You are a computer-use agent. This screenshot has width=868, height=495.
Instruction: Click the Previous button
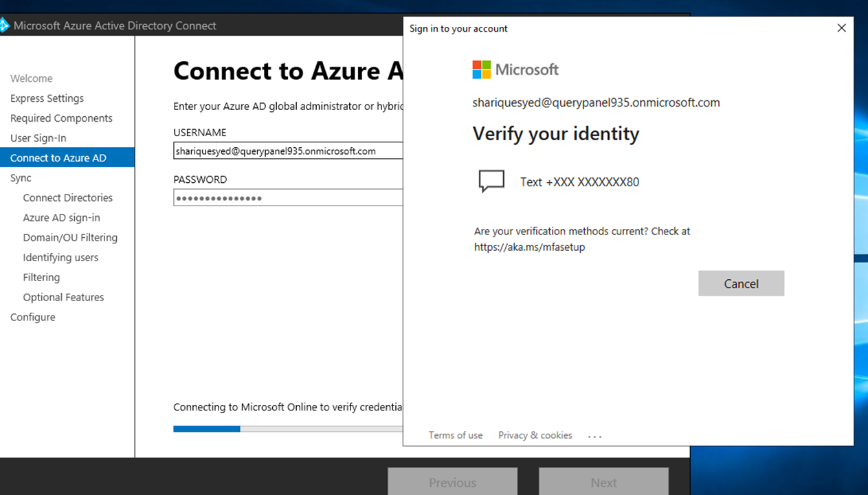tap(452, 483)
